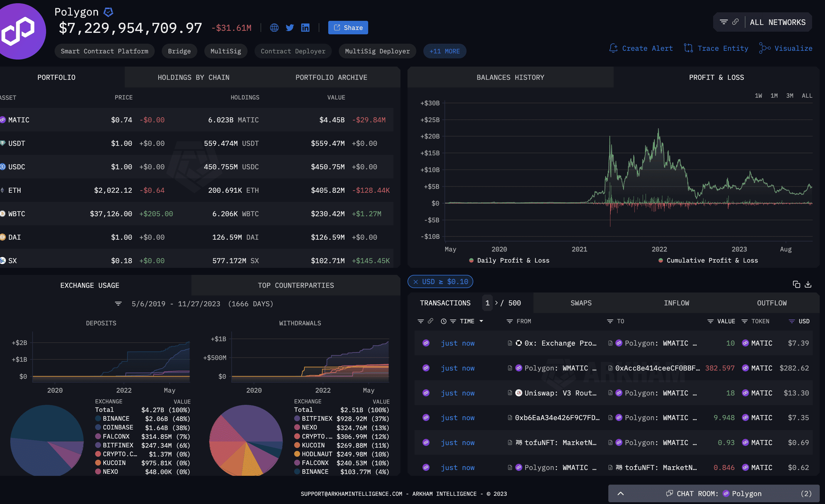Viewport: 825px width, 504px height.
Task: Click the LinkedIn icon in header
Action: pyautogui.click(x=305, y=28)
